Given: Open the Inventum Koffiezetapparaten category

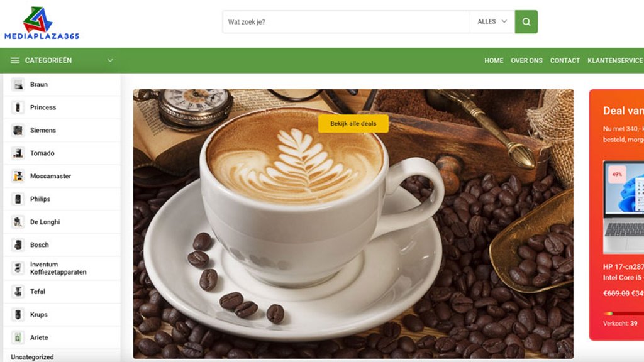Looking at the screenshot, I should (58, 268).
